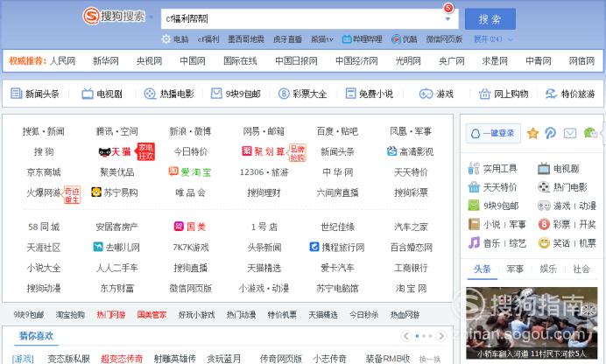Open the 热播电影 film reel icon

[x=150, y=94]
